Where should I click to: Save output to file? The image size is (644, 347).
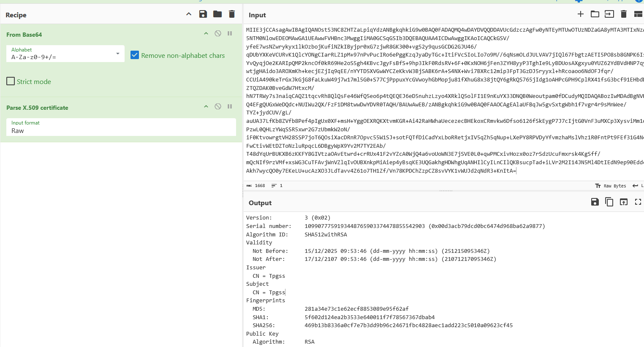pyautogui.click(x=595, y=202)
